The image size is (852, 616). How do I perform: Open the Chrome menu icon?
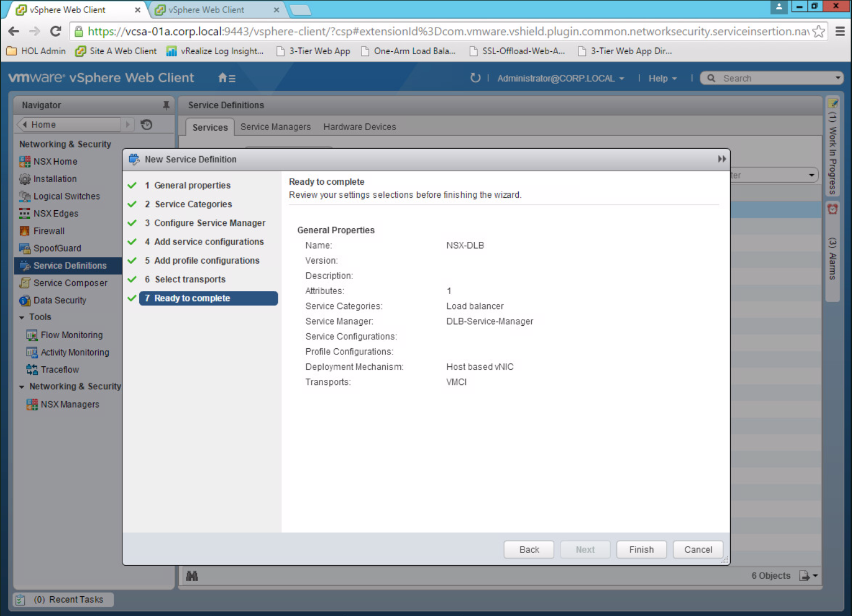840,32
